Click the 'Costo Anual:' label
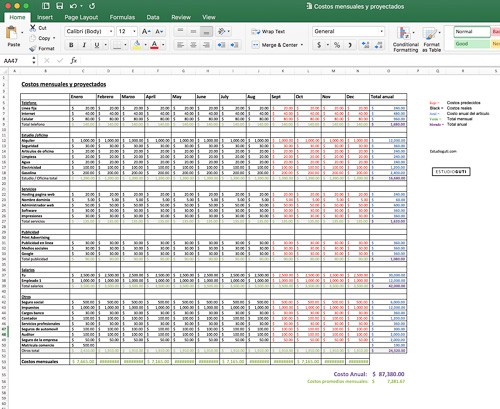The image size is (500, 409). 350,374
